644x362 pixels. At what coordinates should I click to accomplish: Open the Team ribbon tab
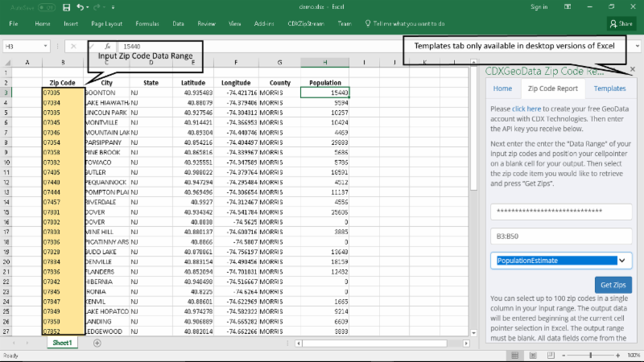coord(345,24)
